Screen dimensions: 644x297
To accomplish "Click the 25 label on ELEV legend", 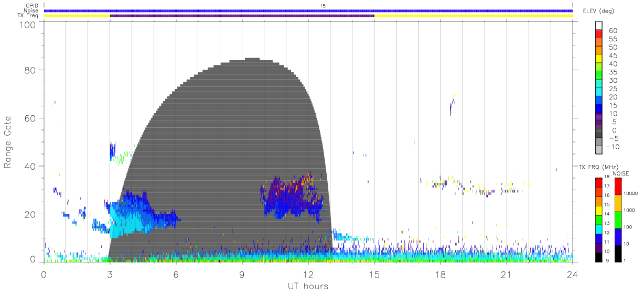I will 613,89.
